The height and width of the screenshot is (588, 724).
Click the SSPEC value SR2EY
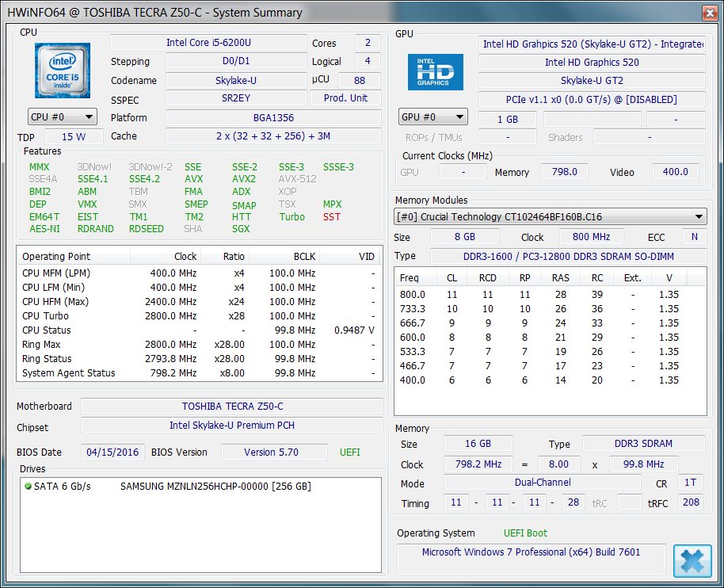236,98
